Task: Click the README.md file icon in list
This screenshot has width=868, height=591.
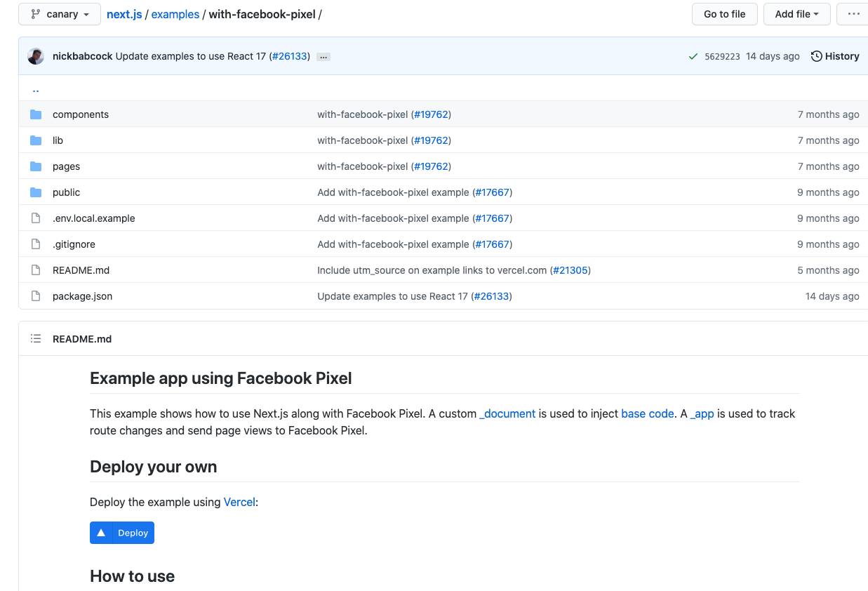Action: (36, 270)
